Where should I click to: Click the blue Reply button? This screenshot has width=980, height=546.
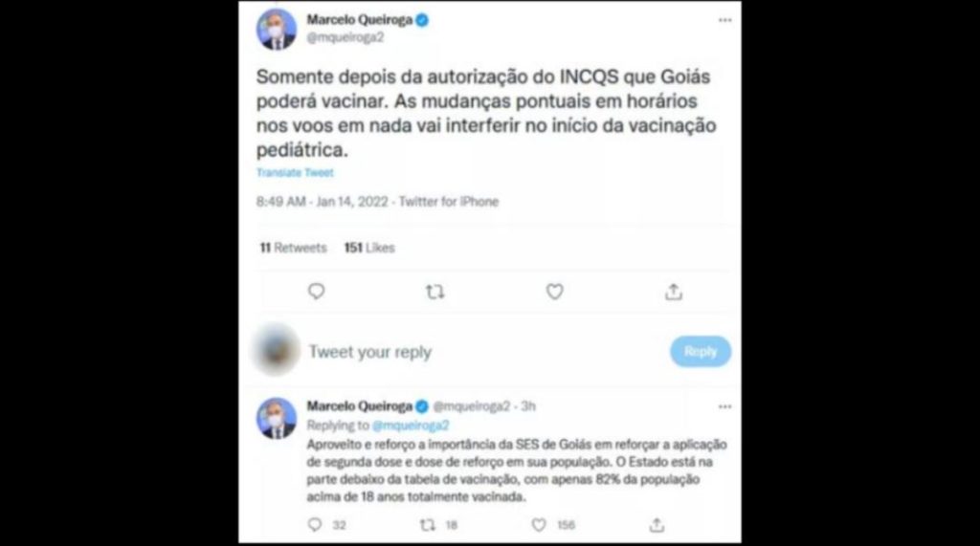point(701,352)
